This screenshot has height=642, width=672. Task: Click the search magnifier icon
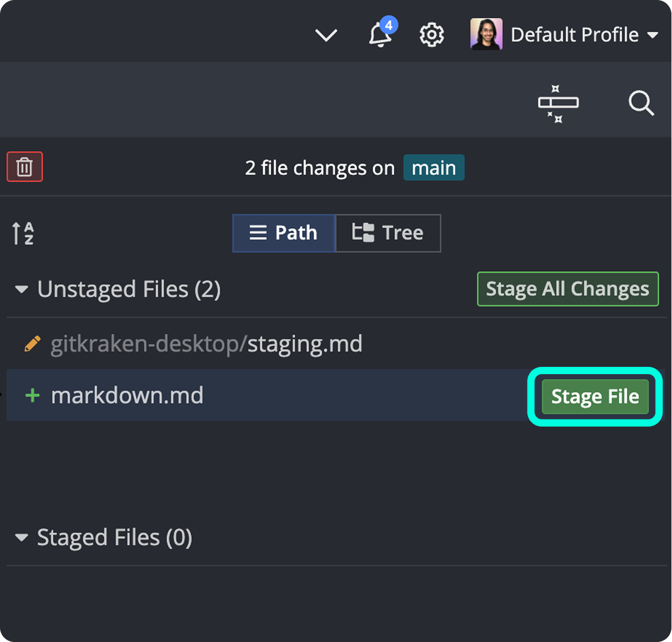(641, 103)
